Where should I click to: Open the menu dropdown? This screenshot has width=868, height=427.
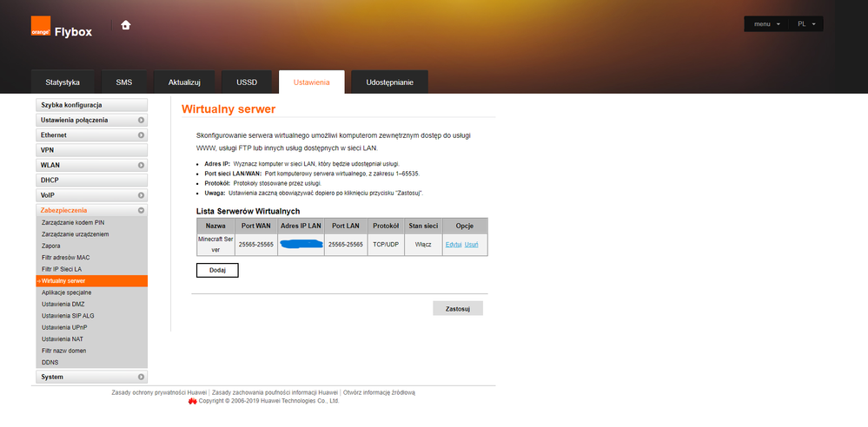point(766,23)
